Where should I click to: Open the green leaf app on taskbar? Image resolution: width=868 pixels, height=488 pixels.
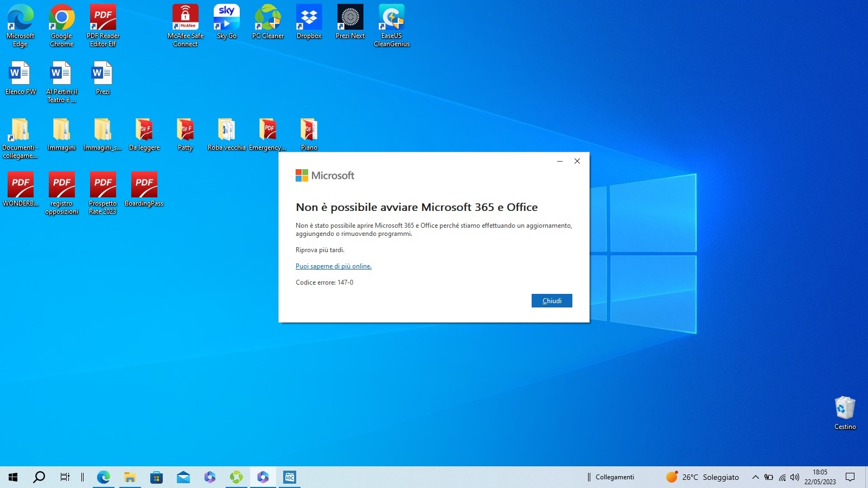coord(237,477)
